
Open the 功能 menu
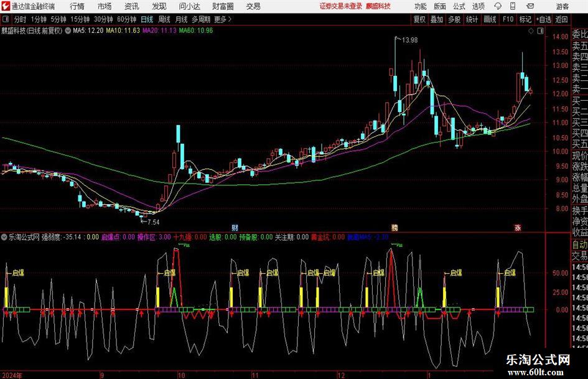click(421, 6)
